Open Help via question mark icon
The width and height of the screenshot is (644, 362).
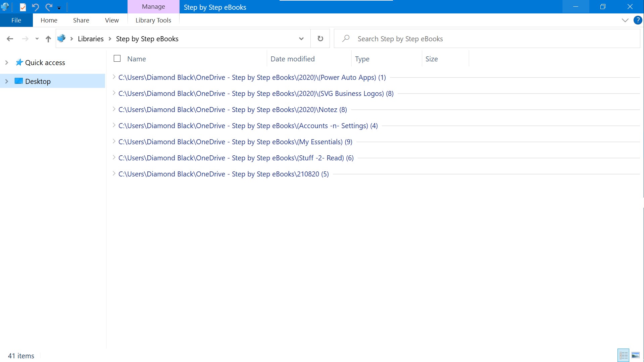(x=638, y=20)
